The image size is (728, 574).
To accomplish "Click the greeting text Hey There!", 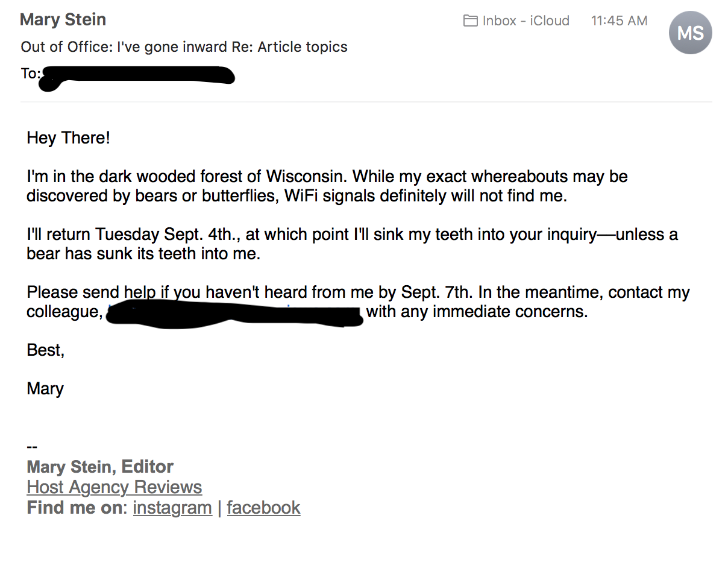I will click(67, 137).
